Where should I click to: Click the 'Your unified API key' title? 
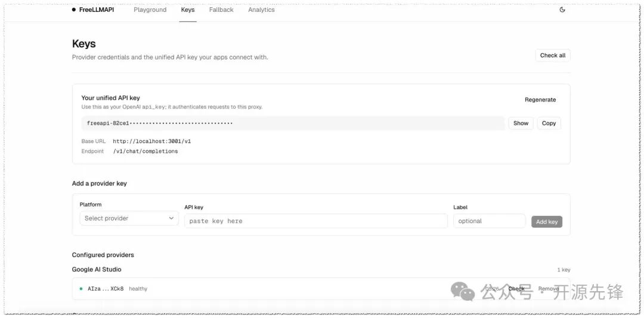point(110,98)
